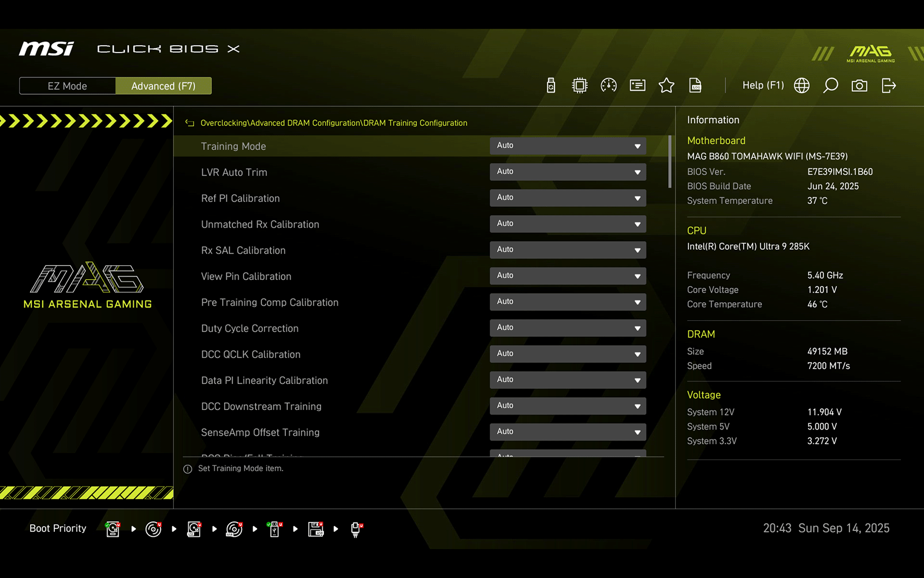Open the LOG file icon
Screen dimensions: 924x578
(695, 86)
